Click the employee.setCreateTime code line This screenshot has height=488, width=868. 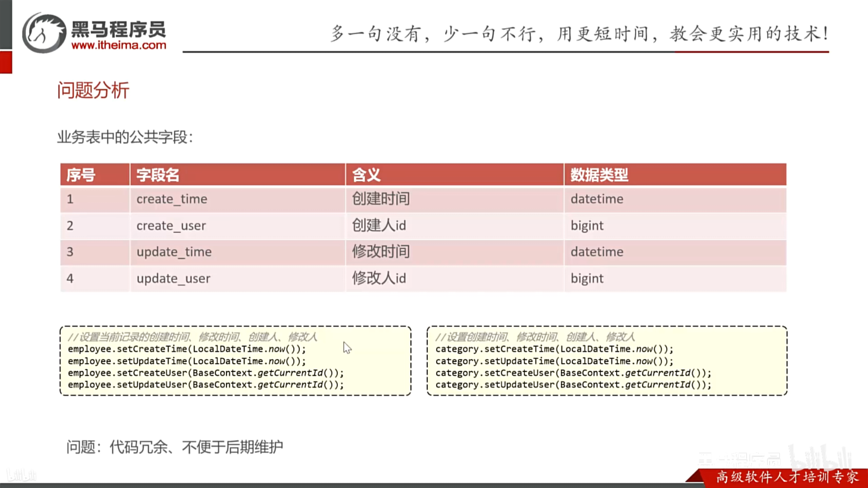coord(187,349)
